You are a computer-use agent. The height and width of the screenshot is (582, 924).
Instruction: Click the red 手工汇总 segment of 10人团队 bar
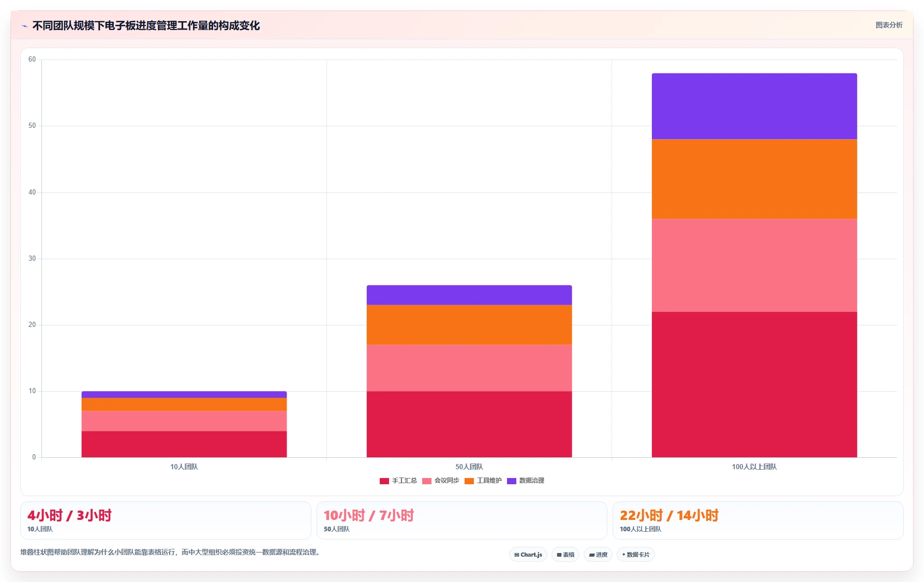pyautogui.click(x=184, y=444)
